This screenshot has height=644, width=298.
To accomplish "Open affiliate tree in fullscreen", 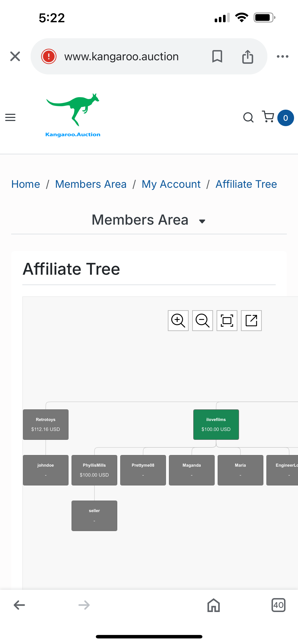I will (251, 321).
